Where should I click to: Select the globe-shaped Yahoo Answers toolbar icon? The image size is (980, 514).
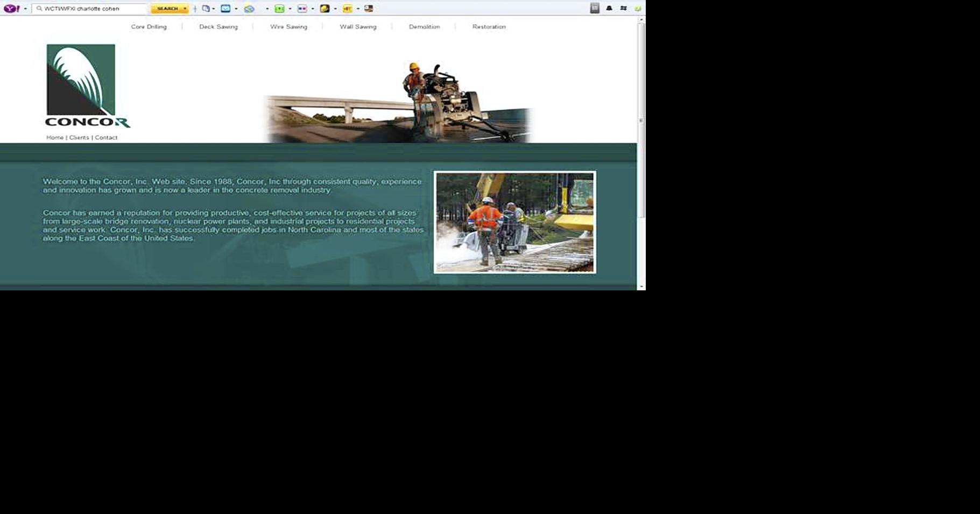click(250, 8)
